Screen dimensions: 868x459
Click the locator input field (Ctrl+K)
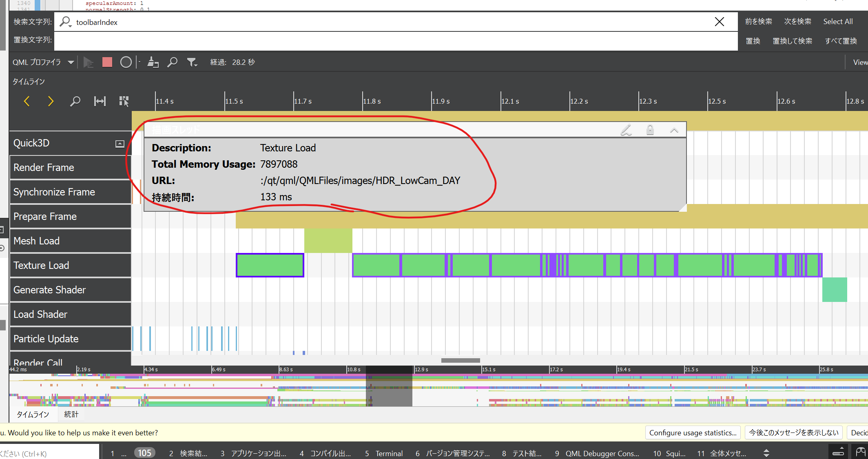49,453
